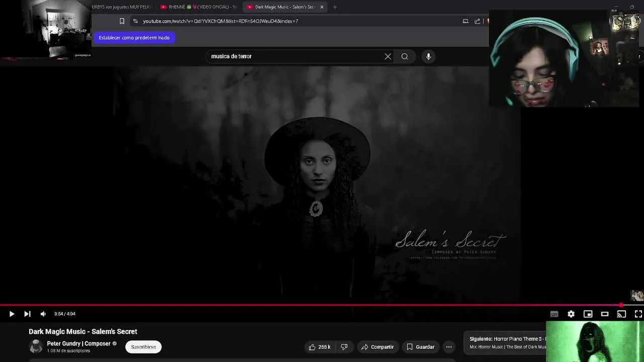The height and width of the screenshot is (362, 644).
Task: Click the cast icon in address bar
Action: [x=465, y=21]
